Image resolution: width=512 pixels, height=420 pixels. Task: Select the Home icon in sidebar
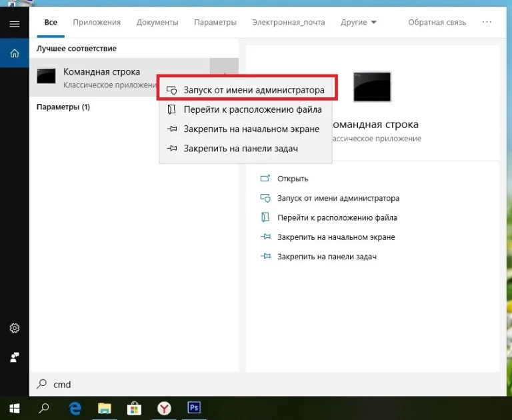pyautogui.click(x=15, y=53)
